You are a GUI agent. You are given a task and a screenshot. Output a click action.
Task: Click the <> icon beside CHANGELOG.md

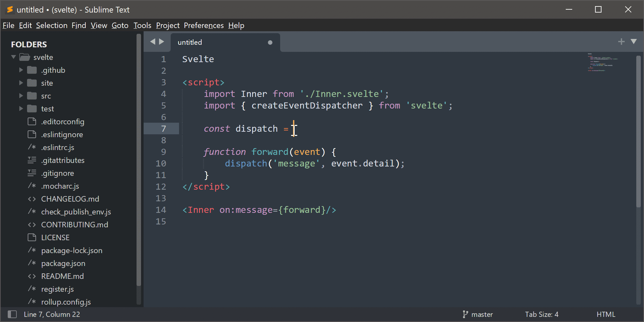pyautogui.click(x=32, y=199)
